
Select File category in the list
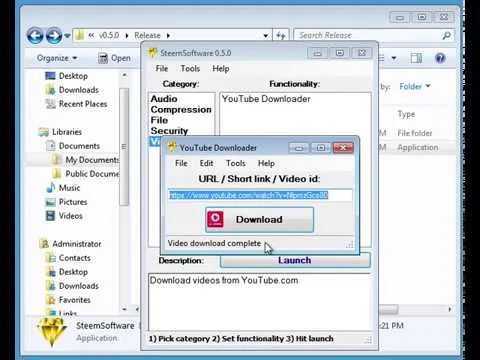(x=159, y=120)
